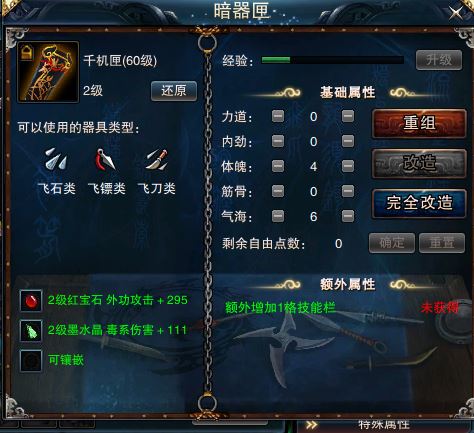Viewport: 474px width, 433px height.
Task: Select the 飞石类 flying stone icon
Action: point(56,160)
